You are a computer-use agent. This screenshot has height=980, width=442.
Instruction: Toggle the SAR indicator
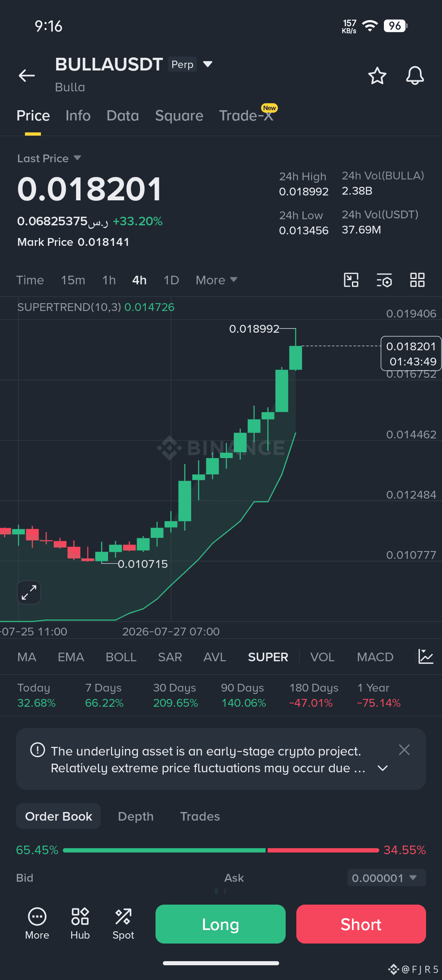(170, 657)
